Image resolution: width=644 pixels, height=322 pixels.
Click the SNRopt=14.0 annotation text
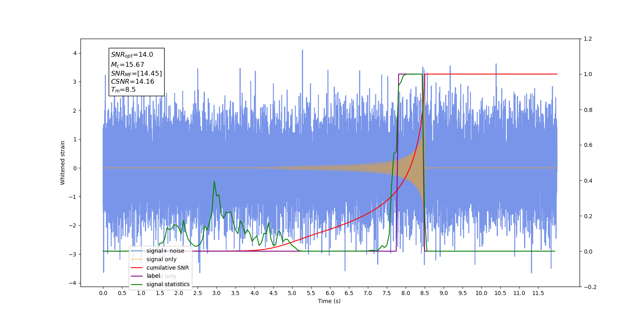(132, 55)
